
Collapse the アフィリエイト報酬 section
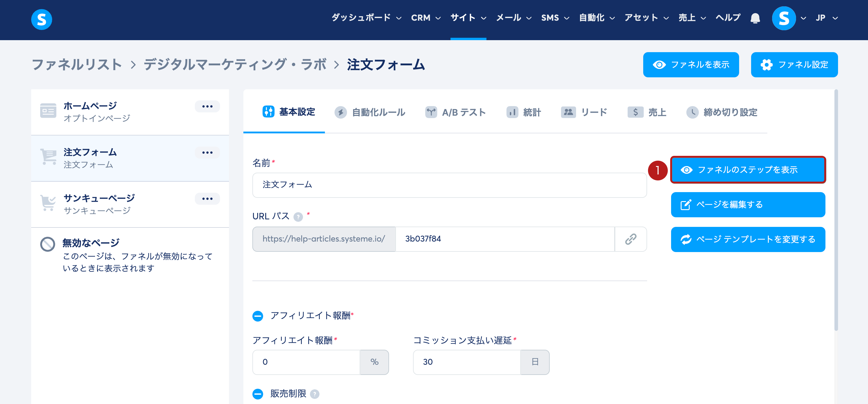pyautogui.click(x=258, y=316)
